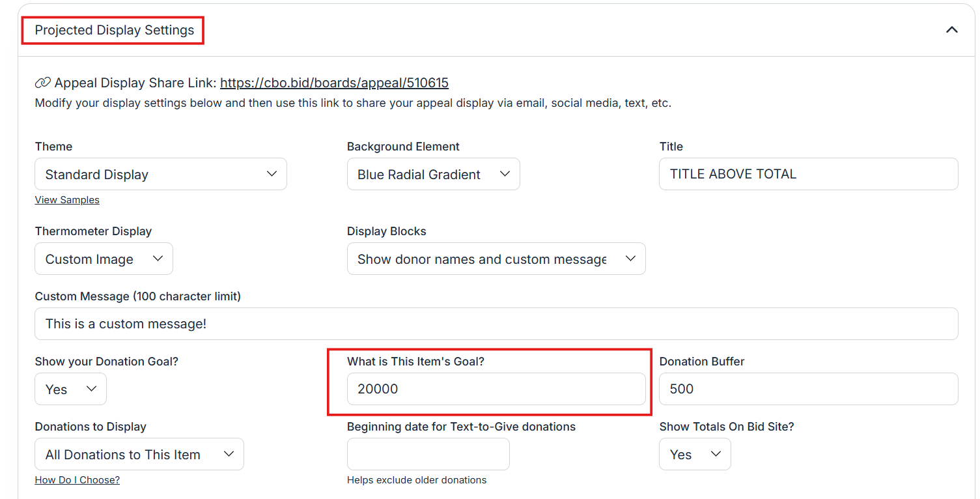Click the chevron arrow in Display Blocks select
980x499 pixels.
(x=630, y=259)
